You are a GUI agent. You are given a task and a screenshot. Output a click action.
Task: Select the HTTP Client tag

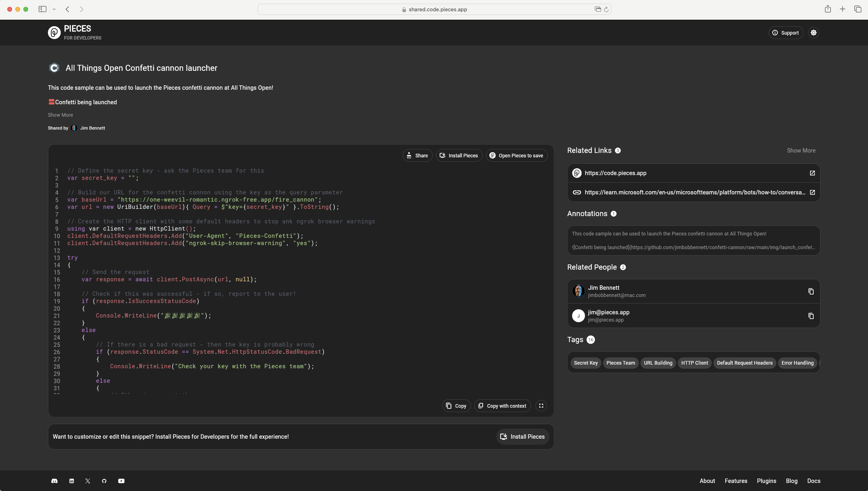pos(695,363)
